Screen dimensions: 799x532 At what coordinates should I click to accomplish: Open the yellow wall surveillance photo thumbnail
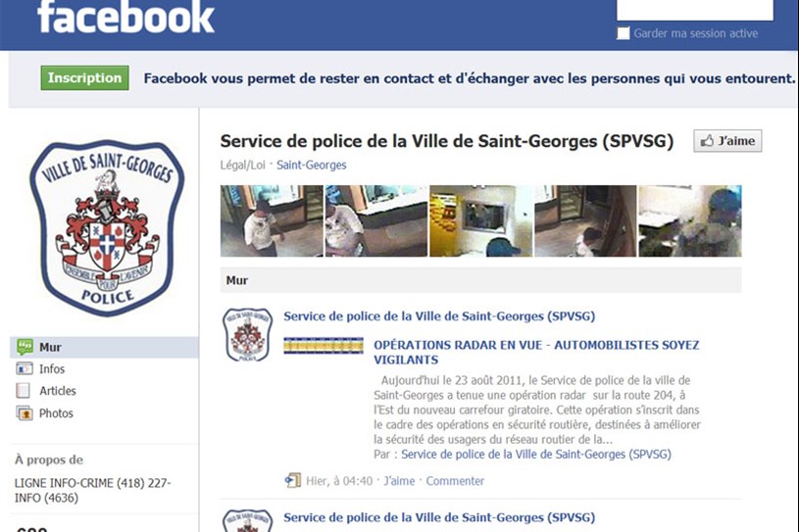[x=481, y=221]
